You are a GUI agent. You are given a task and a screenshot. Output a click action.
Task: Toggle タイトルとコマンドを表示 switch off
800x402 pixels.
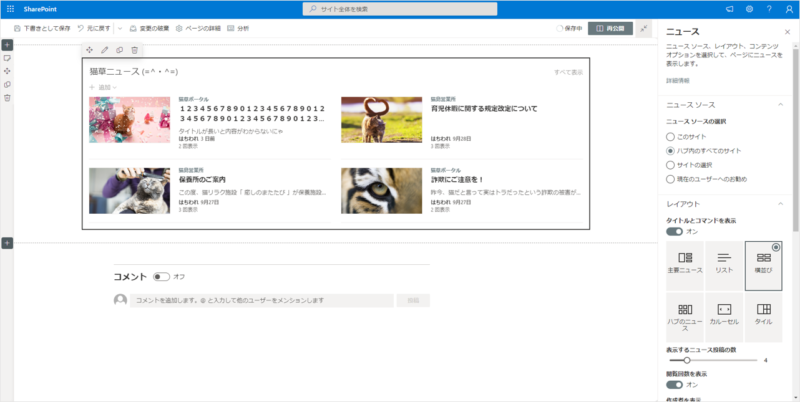pyautogui.click(x=674, y=231)
